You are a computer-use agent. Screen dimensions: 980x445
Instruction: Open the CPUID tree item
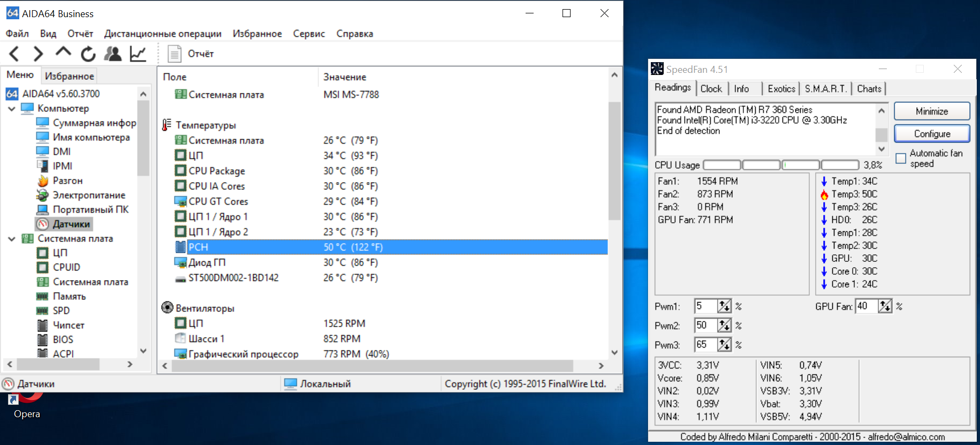coord(58,267)
